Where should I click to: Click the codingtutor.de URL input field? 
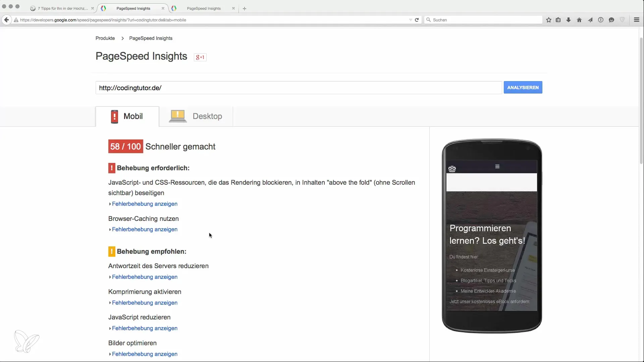click(x=299, y=88)
